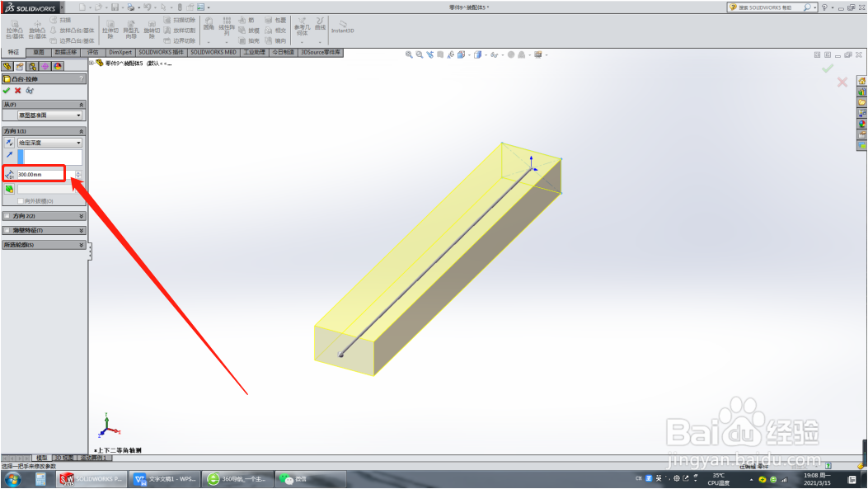Open the View Orientation icon
Viewport: 868px width, 489px height.
[461, 54]
